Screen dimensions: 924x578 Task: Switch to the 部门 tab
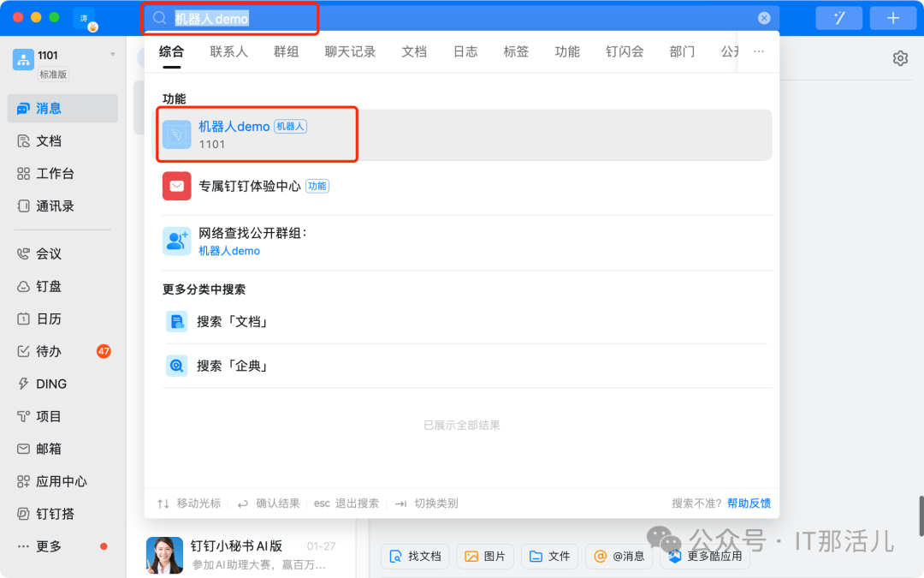[682, 52]
